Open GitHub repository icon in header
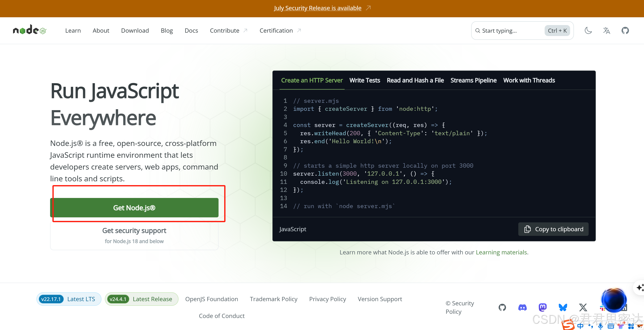 click(625, 31)
